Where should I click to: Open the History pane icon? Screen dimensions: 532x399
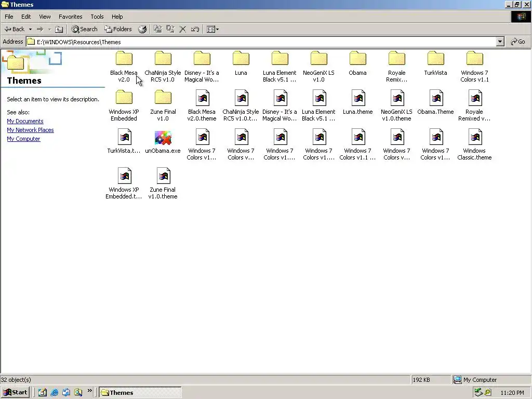point(142,29)
